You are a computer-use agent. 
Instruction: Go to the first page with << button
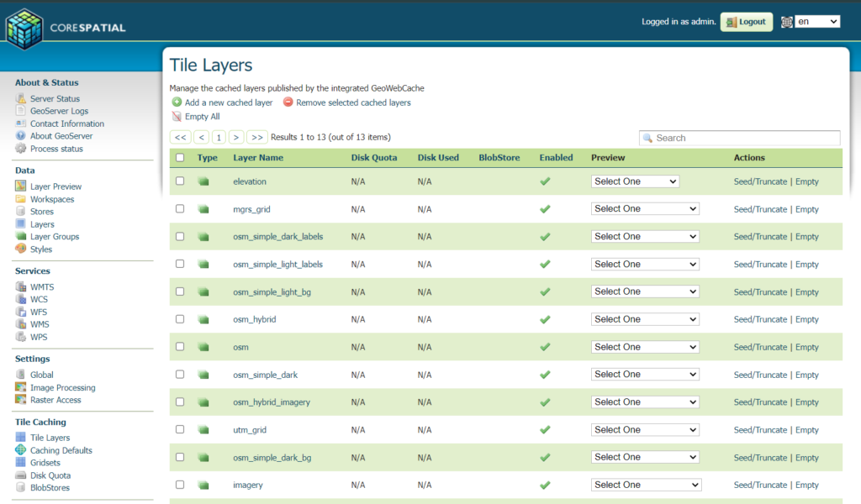click(180, 137)
